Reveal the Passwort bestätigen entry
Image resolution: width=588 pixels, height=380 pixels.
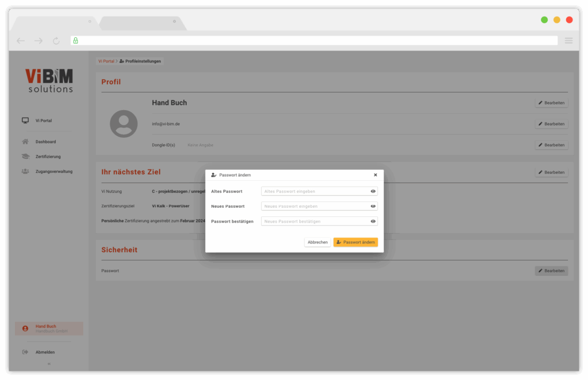(373, 221)
